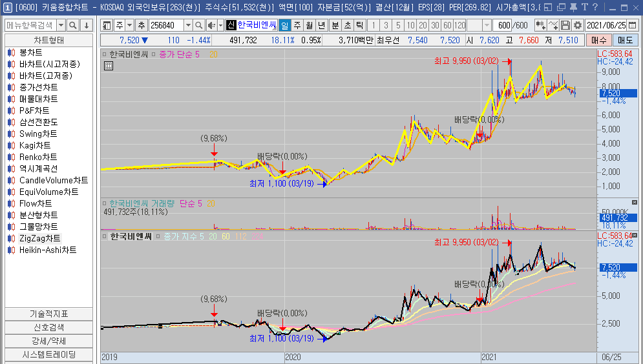Screen dimensions: 643x364
Task: Click the T font size icon
Action: point(584,7)
